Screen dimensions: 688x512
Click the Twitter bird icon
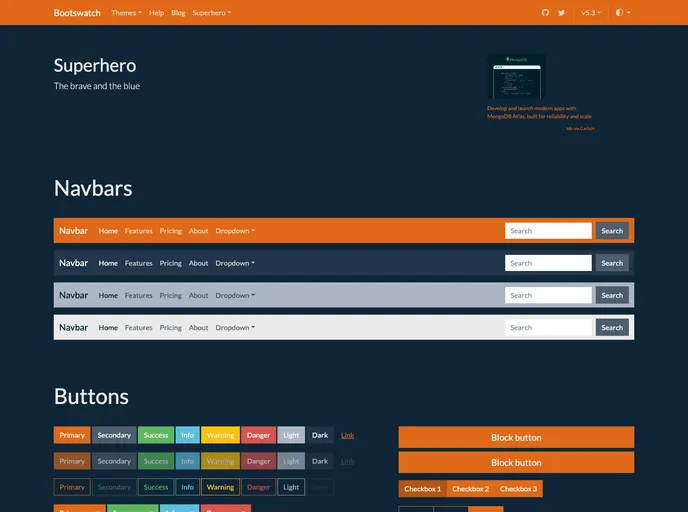click(561, 13)
